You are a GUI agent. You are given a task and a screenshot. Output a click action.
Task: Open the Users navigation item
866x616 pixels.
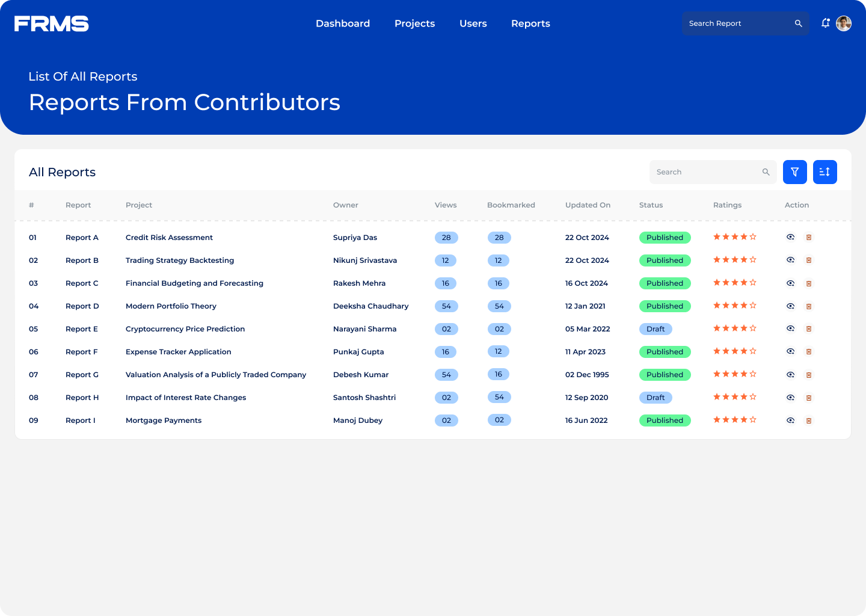[473, 23]
